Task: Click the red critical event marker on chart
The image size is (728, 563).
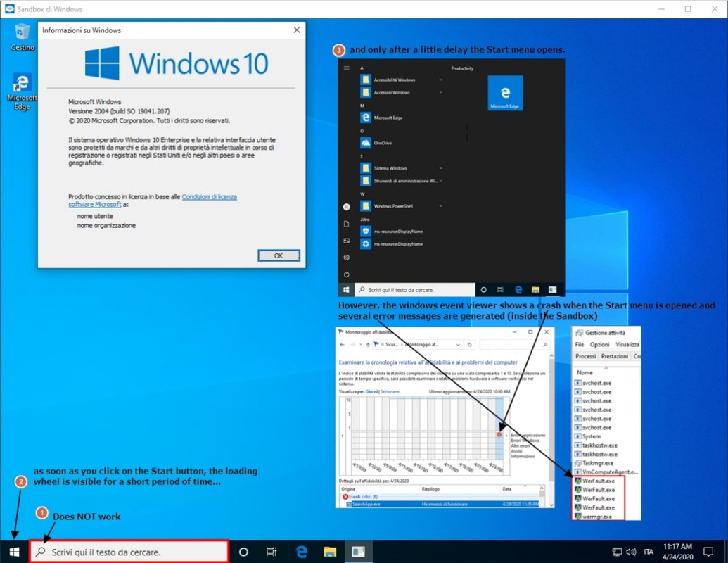Action: point(499,435)
